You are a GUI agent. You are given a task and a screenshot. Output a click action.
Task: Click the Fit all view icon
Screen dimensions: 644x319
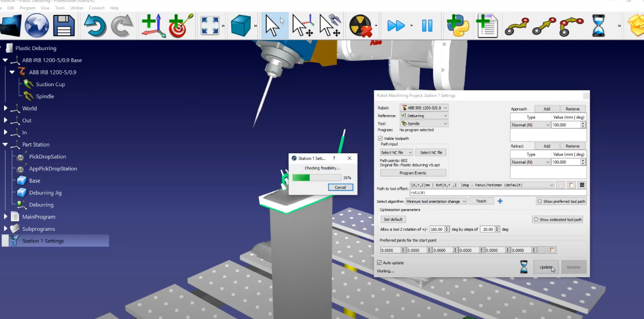tap(210, 25)
